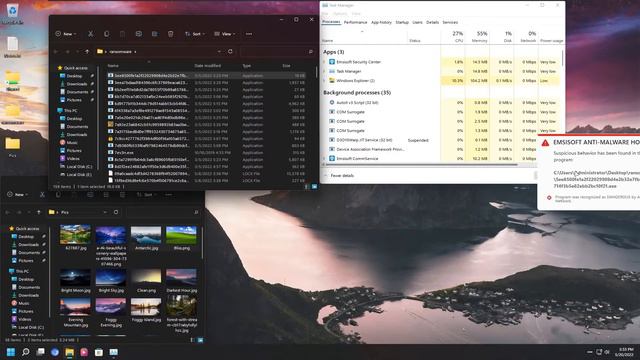Click Cut icon in Pics window toolbar
The height and width of the screenshot is (360, 640).
pos(42,195)
